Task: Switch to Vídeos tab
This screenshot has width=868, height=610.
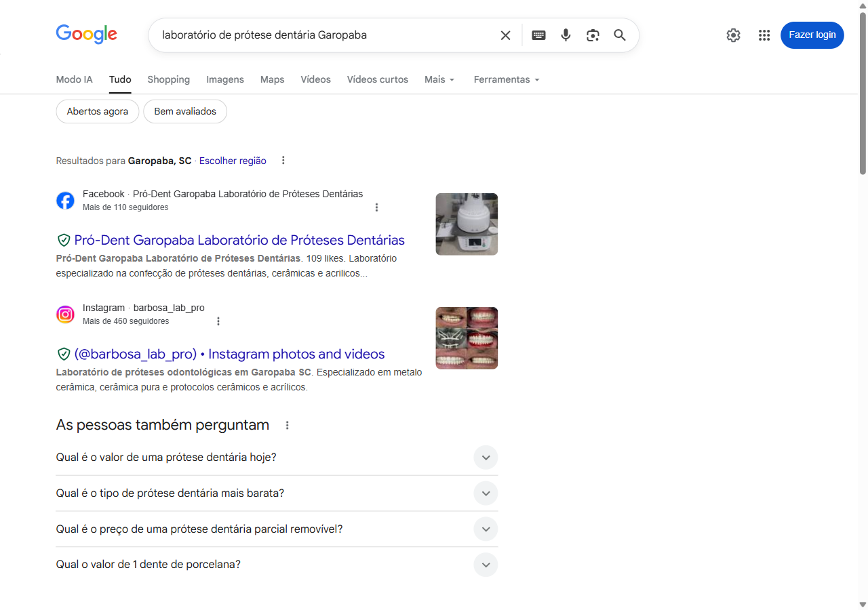Action: pyautogui.click(x=315, y=79)
